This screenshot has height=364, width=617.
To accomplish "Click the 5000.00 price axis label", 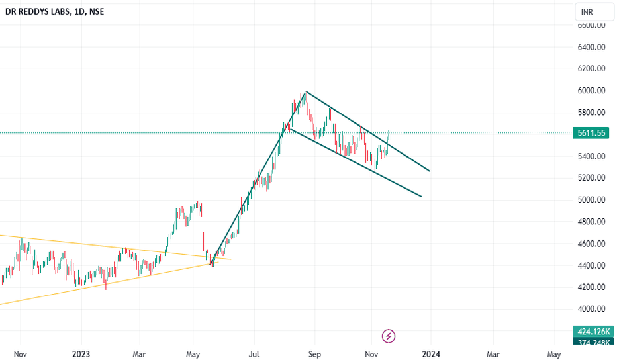I will 591,199.
